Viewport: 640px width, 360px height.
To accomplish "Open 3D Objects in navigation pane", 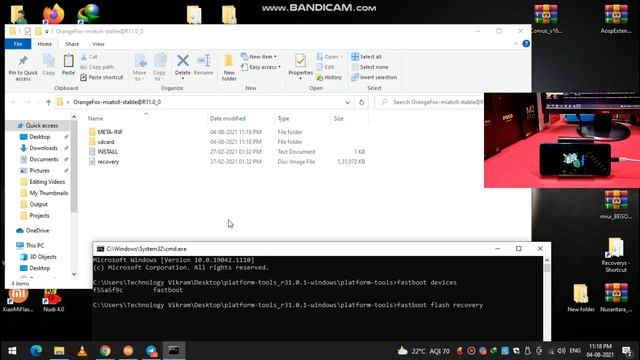I will pos(43,257).
